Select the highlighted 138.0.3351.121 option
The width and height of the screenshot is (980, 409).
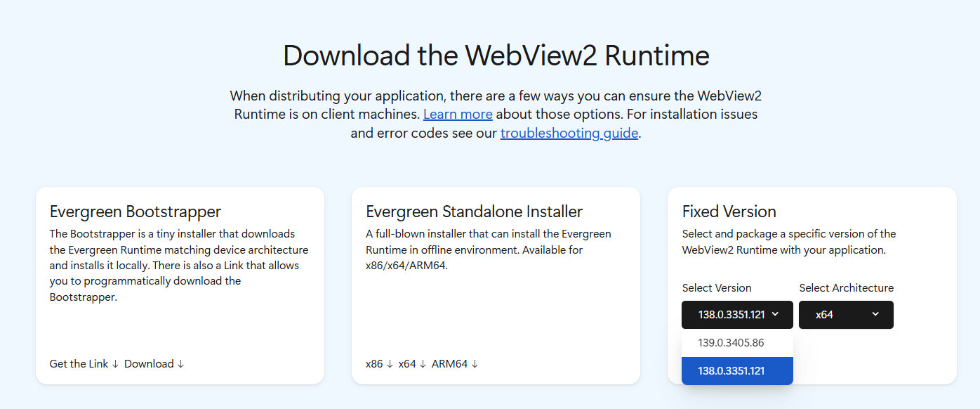pyautogui.click(x=731, y=371)
